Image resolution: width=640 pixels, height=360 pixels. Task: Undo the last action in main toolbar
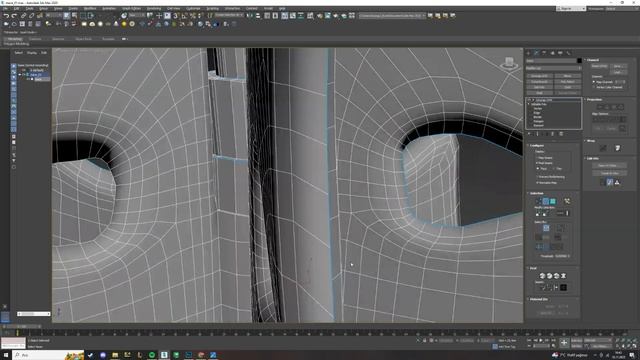tap(6, 16)
